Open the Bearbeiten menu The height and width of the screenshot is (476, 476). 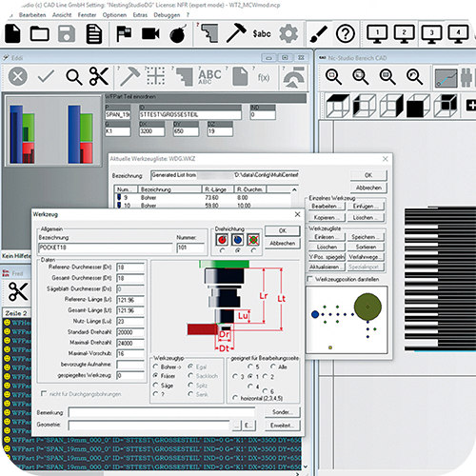pyautogui.click(x=32, y=15)
